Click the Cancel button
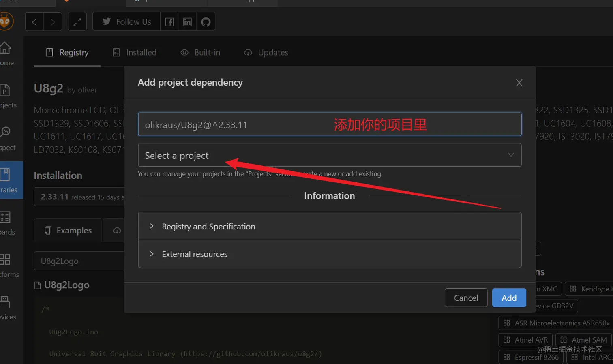 coord(466,298)
